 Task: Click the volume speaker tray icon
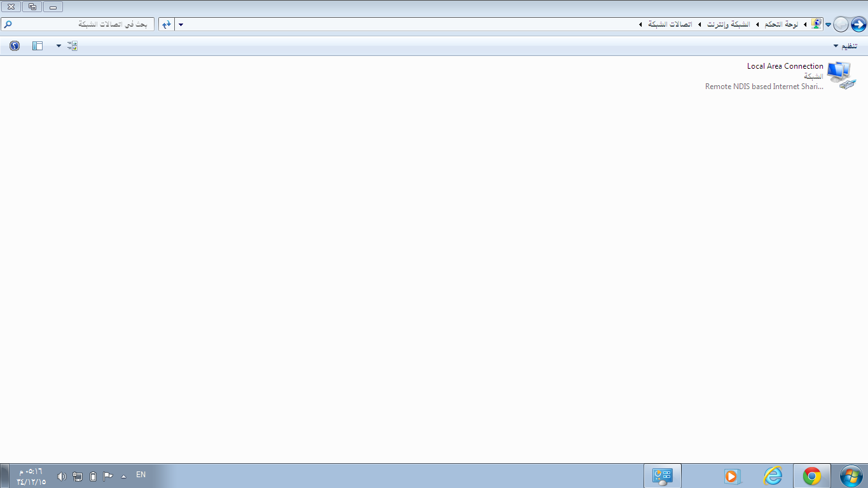click(x=62, y=476)
